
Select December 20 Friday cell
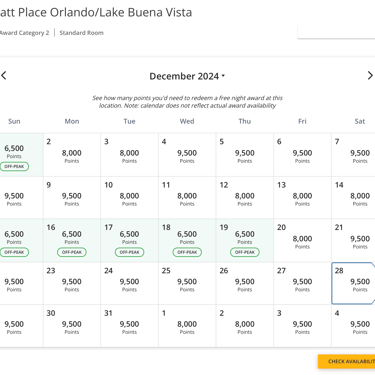click(302, 240)
